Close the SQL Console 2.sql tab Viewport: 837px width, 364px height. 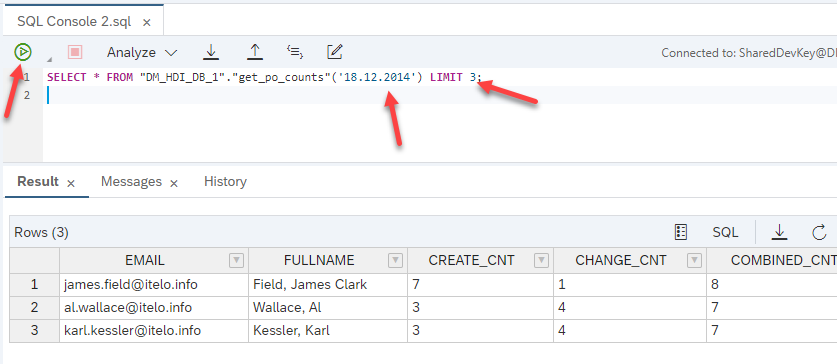(147, 22)
